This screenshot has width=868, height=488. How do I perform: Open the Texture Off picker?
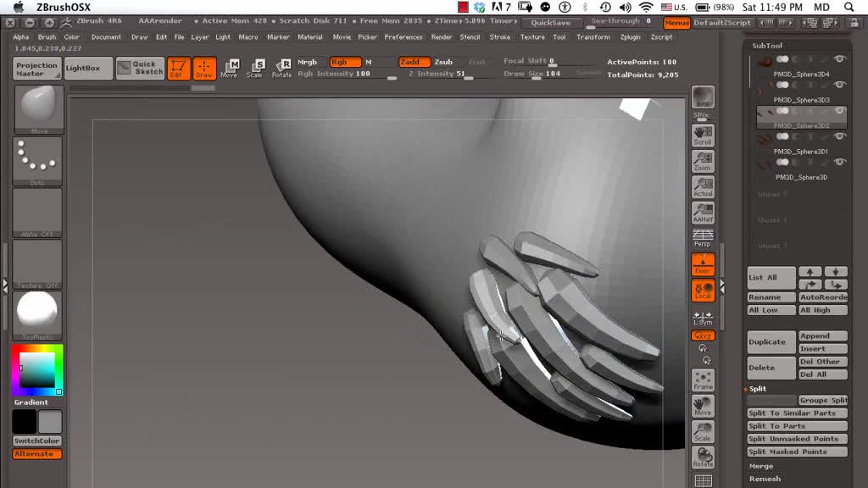coord(37,264)
